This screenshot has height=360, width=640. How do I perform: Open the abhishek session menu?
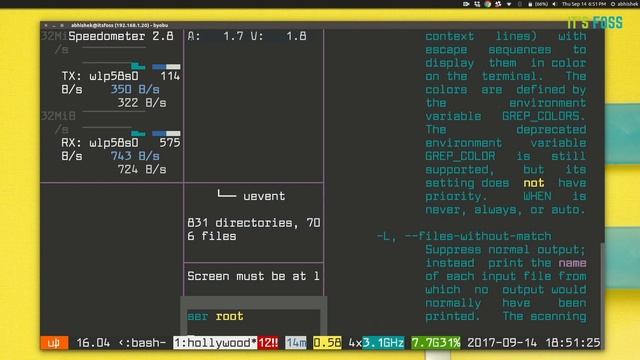(x=625, y=4)
